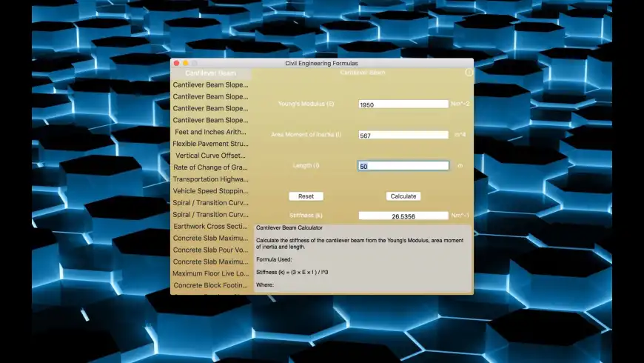Click the m^4 unit label
Screen dimensions: 644x363
pos(460,134)
